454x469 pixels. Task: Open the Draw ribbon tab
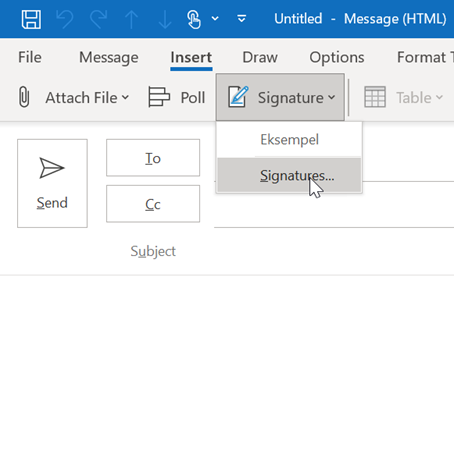pyautogui.click(x=260, y=57)
